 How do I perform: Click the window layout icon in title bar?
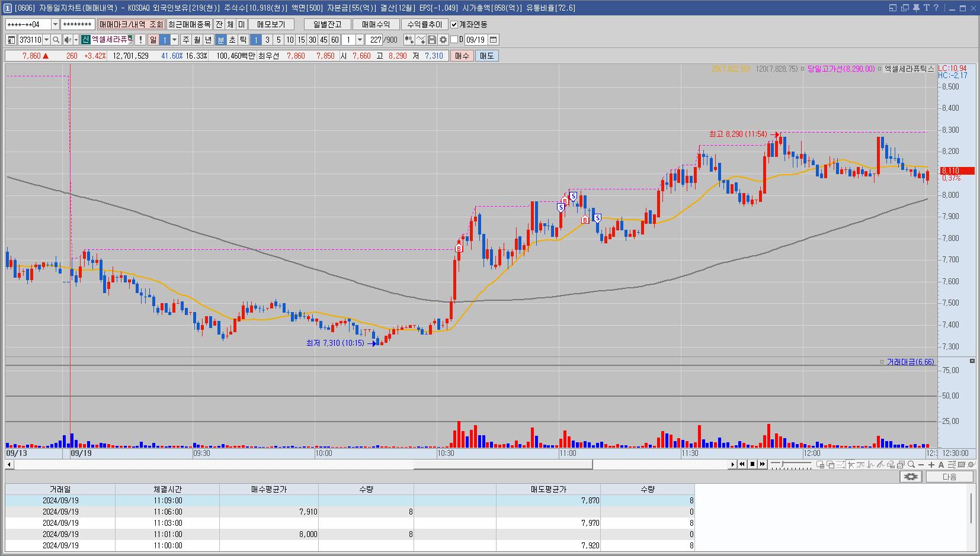click(893, 8)
